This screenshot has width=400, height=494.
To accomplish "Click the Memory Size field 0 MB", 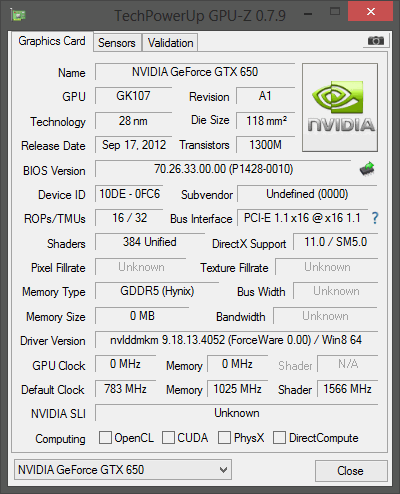I will click(142, 316).
